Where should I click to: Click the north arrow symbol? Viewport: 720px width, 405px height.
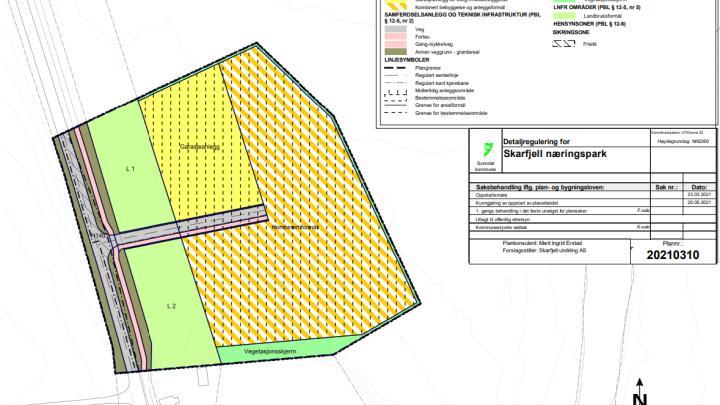(x=639, y=388)
